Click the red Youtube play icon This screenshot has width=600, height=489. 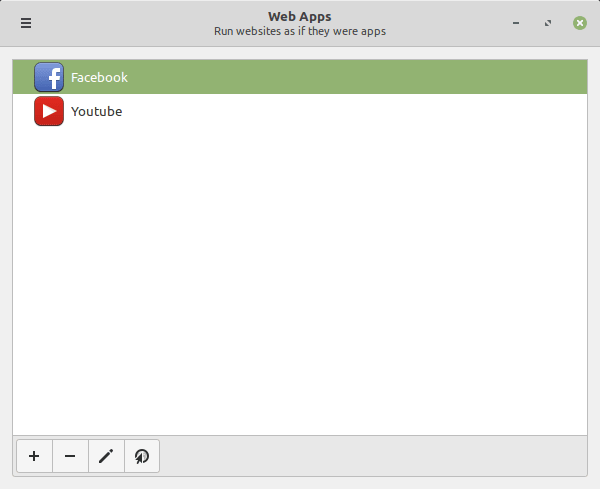click(49, 111)
